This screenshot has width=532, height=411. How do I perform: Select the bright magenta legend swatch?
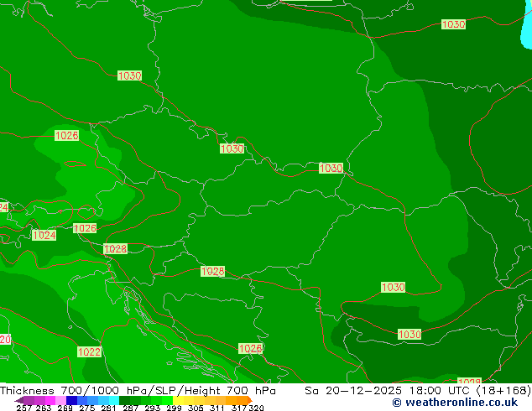[50, 400]
